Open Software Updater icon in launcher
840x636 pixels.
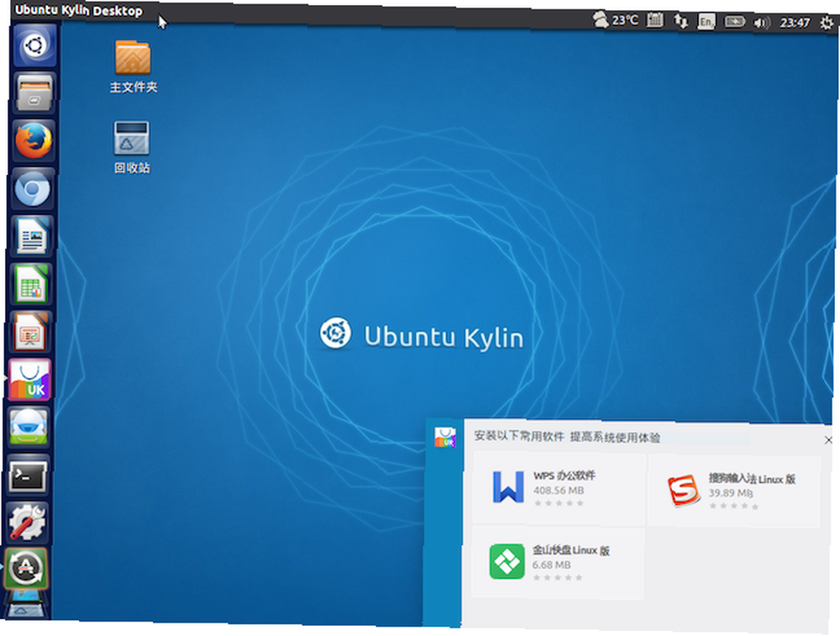26,569
